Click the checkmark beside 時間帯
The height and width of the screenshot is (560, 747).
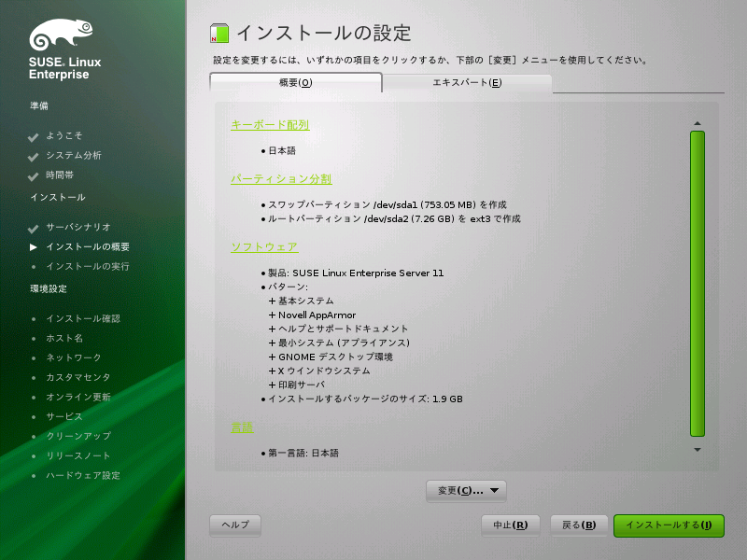33,176
